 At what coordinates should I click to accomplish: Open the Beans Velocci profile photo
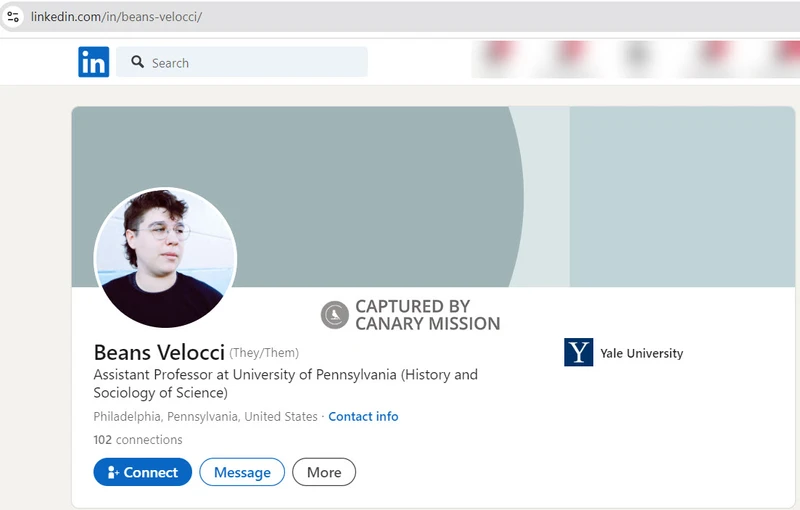coord(165,258)
